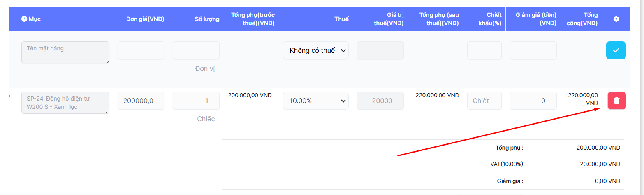This screenshot has width=644, height=195.
Task: Click the Đơn vị unit field
Action: 205,69
